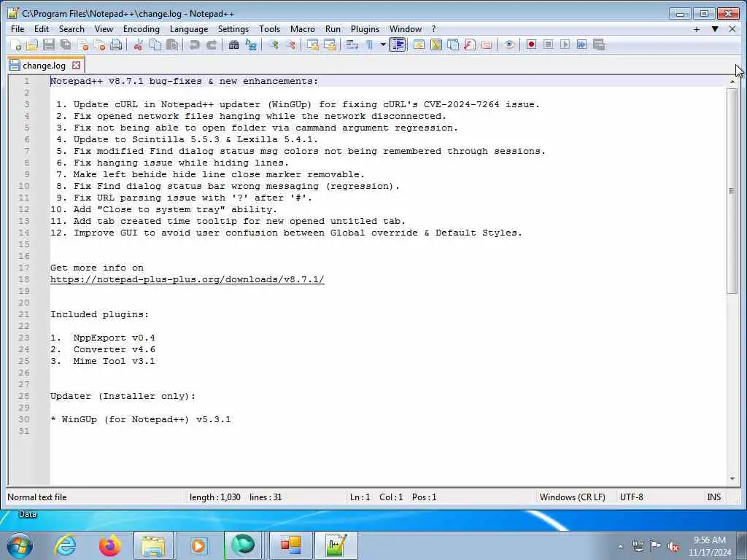The image size is (747, 560).
Task: Open Windows Explorer folder in the taskbar
Action: [x=153, y=545]
